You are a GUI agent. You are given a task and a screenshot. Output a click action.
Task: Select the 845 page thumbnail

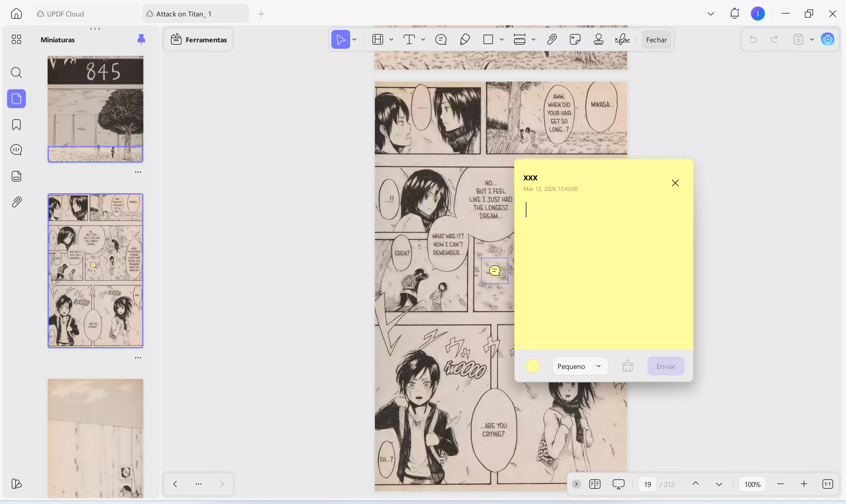95,109
